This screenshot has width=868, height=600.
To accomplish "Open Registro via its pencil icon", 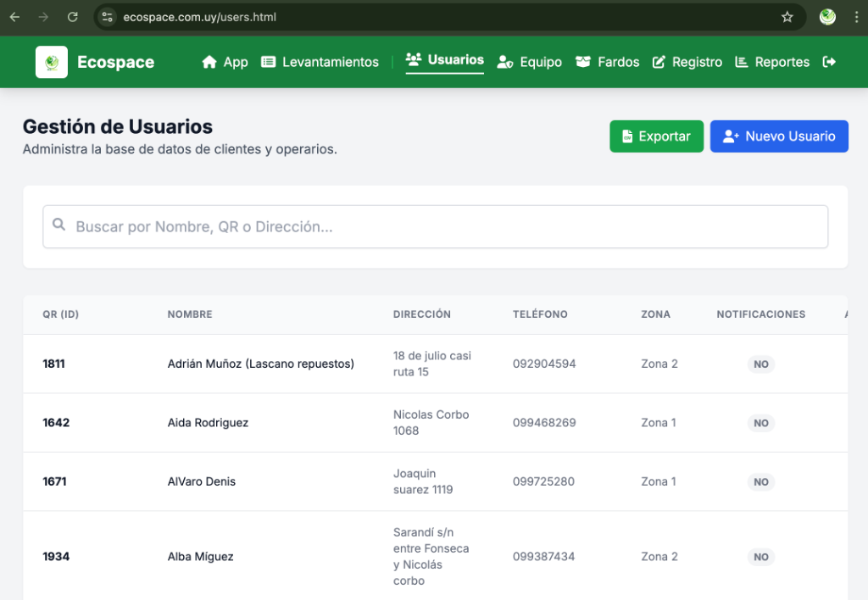I will pyautogui.click(x=659, y=61).
